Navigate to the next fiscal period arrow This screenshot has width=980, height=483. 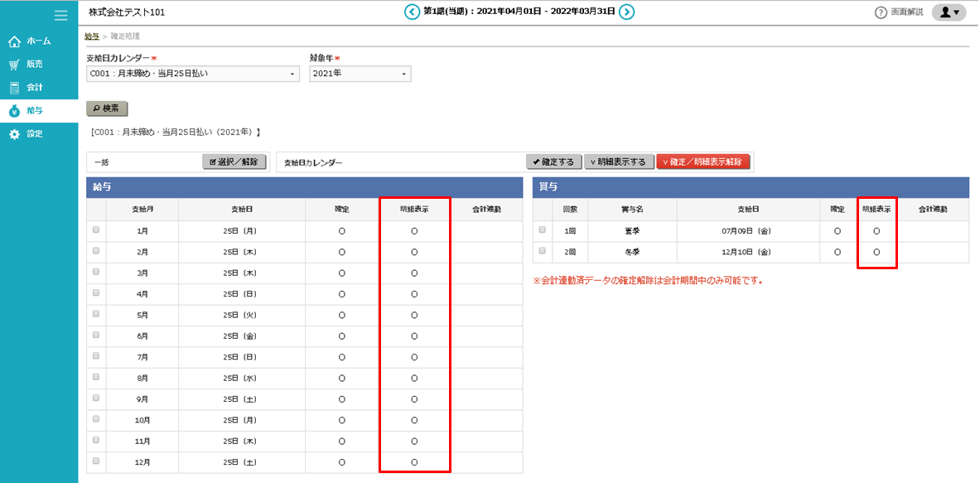tap(629, 12)
